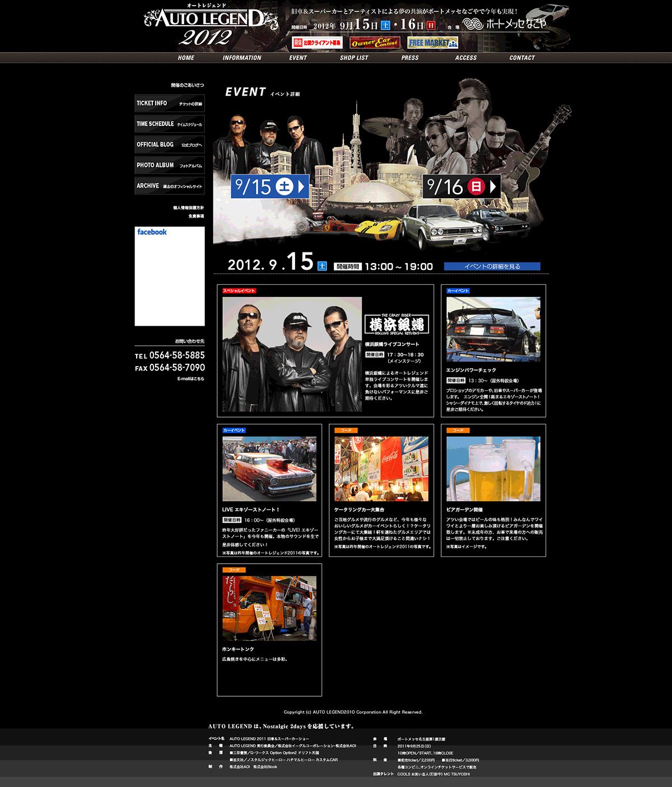
Task: Select EVENT in the navigation bar
Action: 298,58
